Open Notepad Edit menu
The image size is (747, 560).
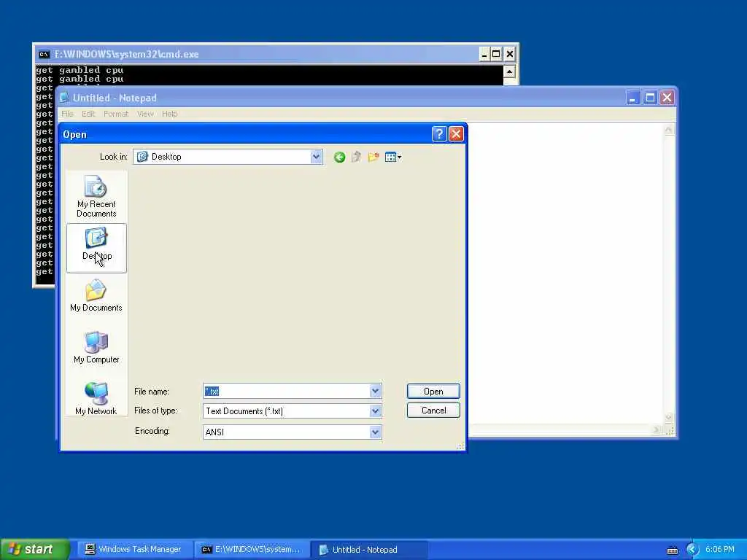88,114
